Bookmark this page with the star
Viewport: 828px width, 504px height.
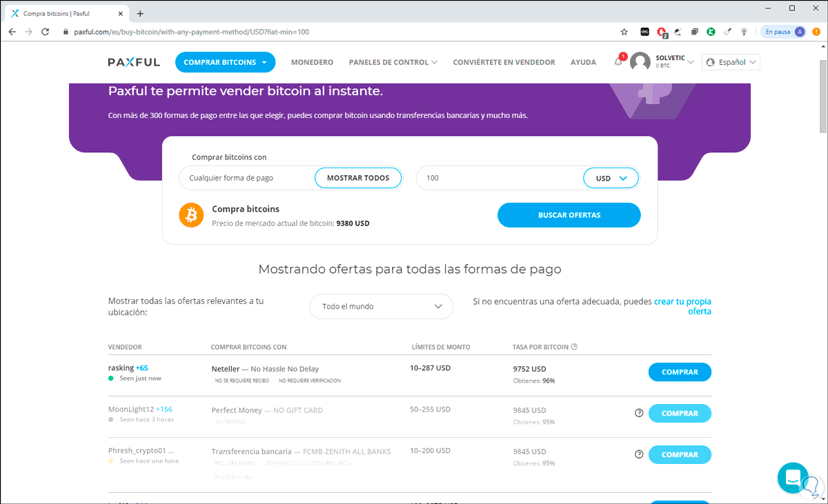624,32
